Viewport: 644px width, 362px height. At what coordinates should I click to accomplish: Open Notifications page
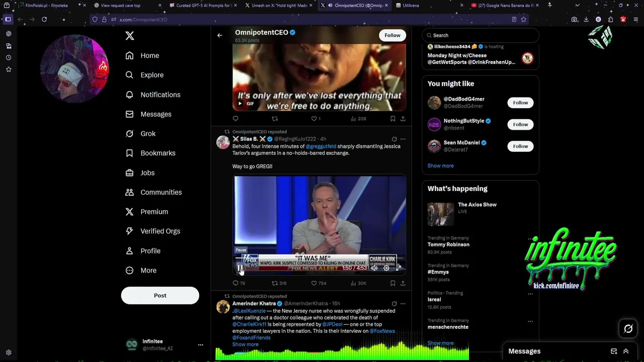(x=153, y=95)
